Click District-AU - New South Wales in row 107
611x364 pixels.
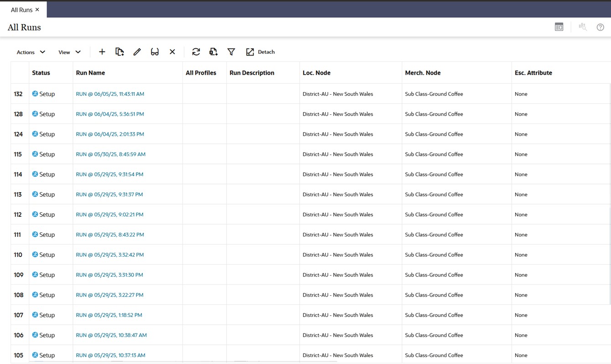pos(338,314)
